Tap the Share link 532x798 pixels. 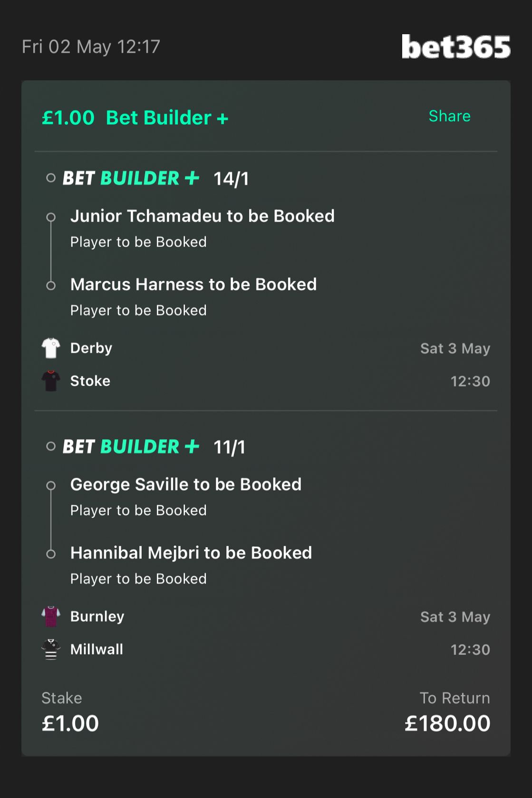pyautogui.click(x=449, y=116)
